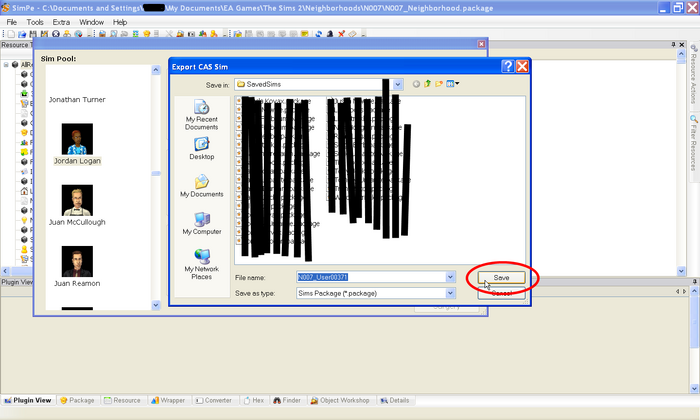Viewport: 700px width, 420px height.
Task: Click the File name input field
Action: (371, 277)
